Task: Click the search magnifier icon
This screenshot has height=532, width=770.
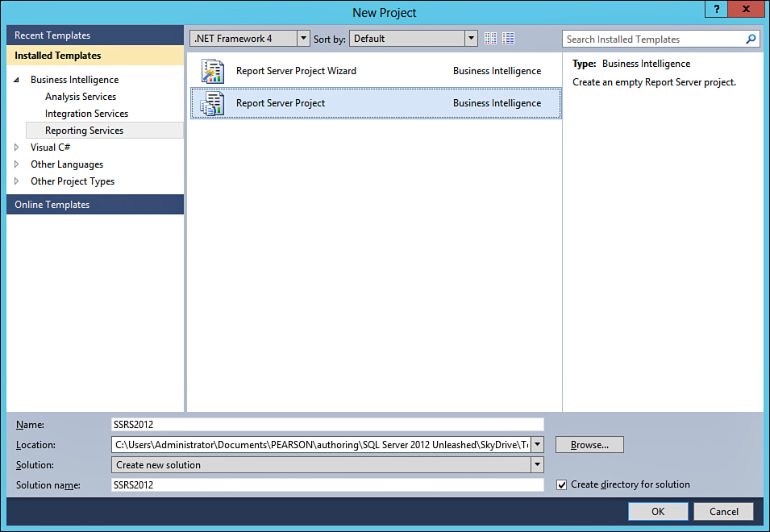Action: [751, 39]
